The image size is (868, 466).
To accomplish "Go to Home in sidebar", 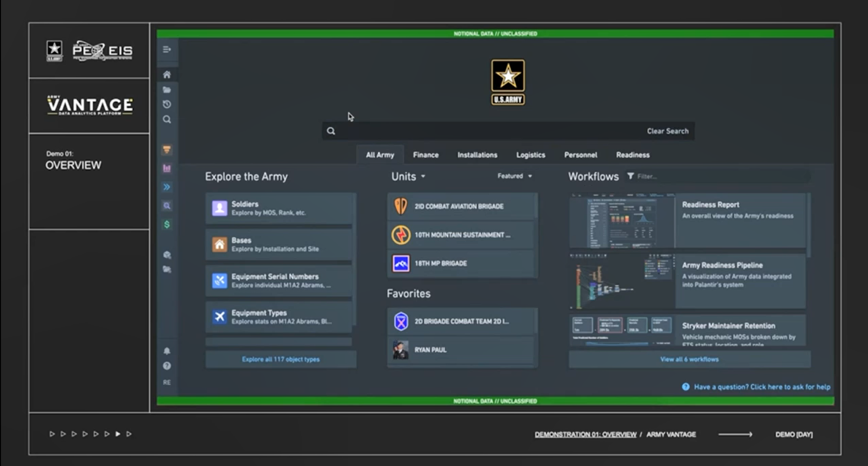I will coord(167,74).
